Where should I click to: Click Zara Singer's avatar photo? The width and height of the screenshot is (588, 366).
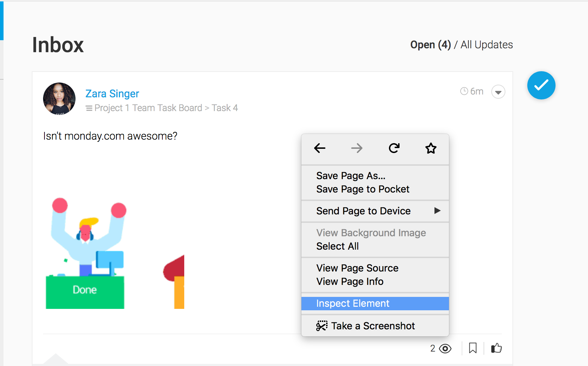[x=59, y=99]
